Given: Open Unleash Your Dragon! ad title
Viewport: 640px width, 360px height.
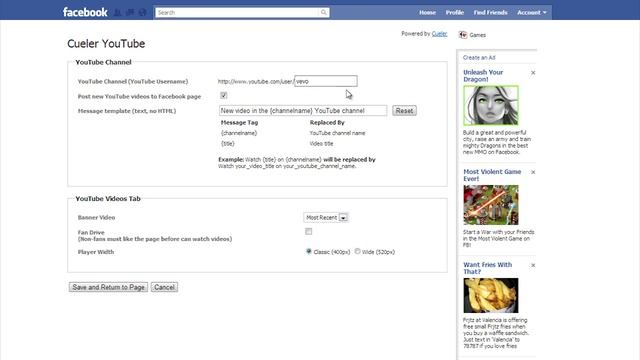Looking at the screenshot, I should point(483,76).
